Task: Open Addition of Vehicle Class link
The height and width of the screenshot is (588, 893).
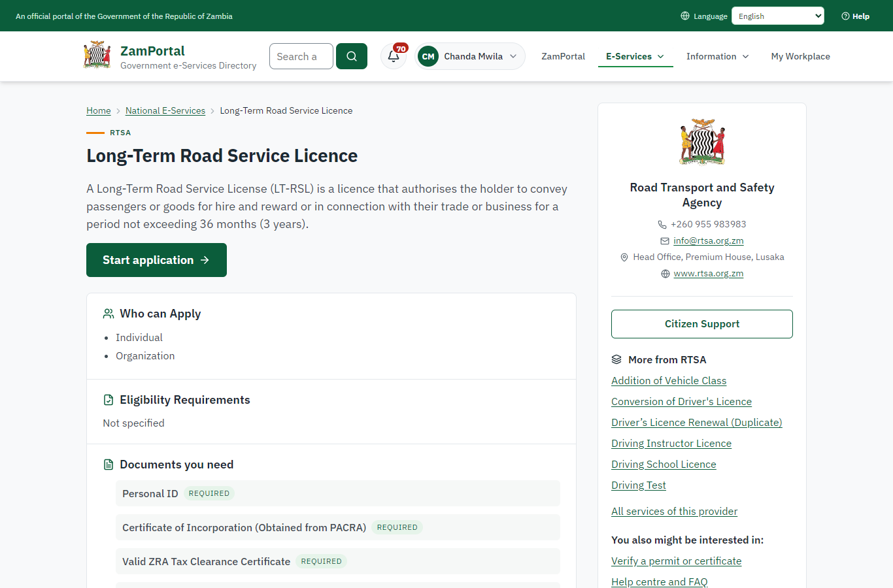Action: pyautogui.click(x=669, y=381)
